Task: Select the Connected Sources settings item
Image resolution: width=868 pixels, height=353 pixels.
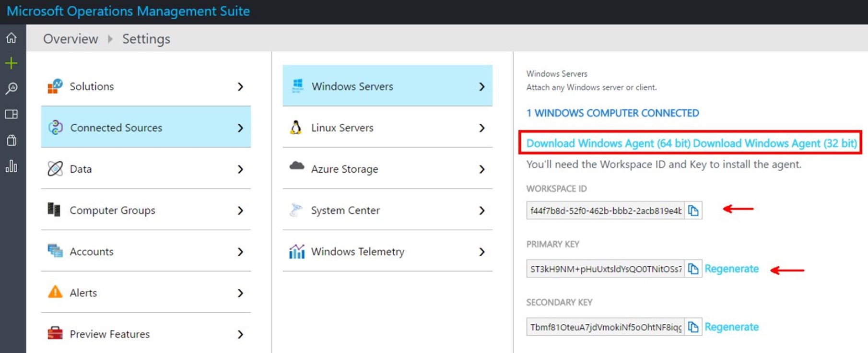Action: coord(146,127)
